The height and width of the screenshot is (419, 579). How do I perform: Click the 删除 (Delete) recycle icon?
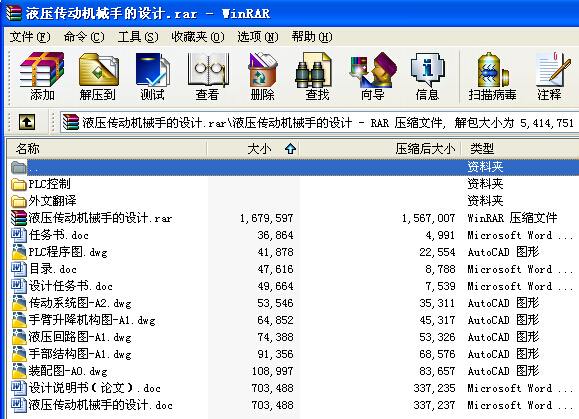(262, 76)
